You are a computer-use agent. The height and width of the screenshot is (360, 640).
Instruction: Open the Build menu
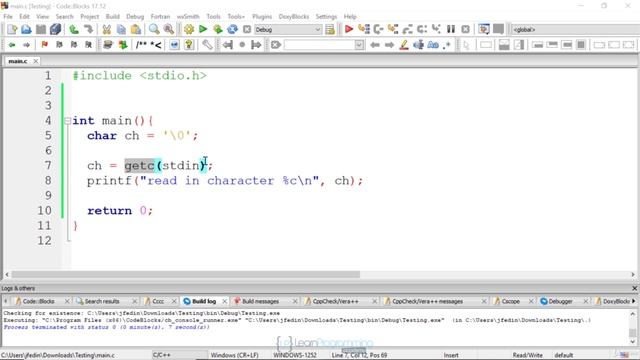(113, 17)
